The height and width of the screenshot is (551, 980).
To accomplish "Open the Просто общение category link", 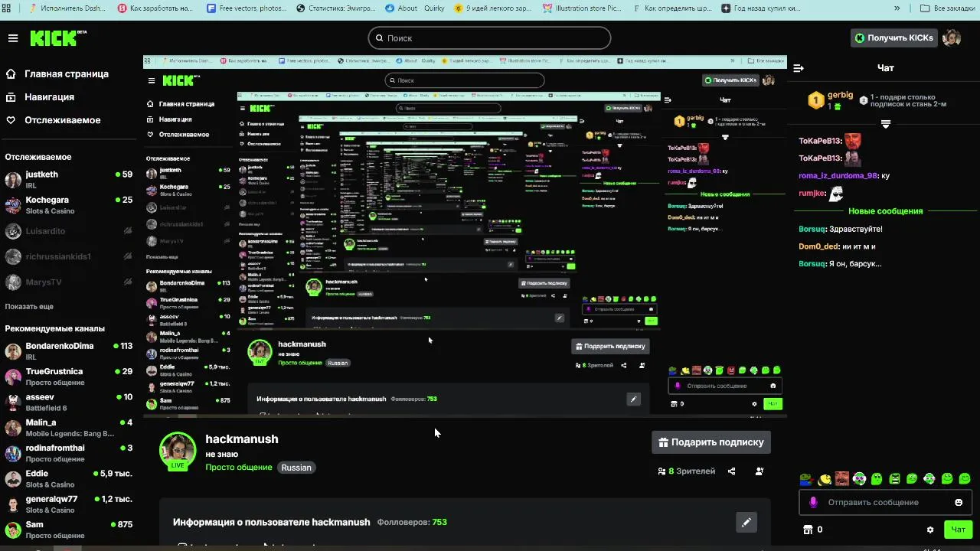I will (x=239, y=468).
